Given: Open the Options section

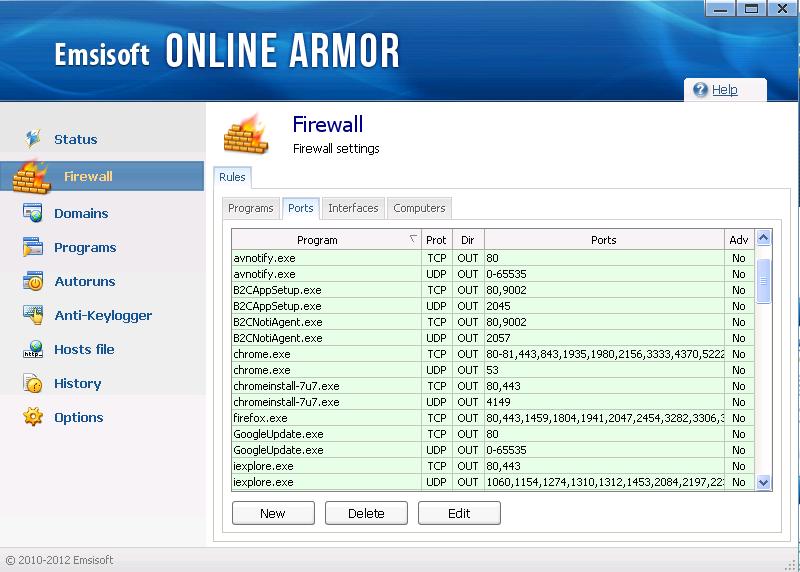Looking at the screenshot, I should point(79,417).
